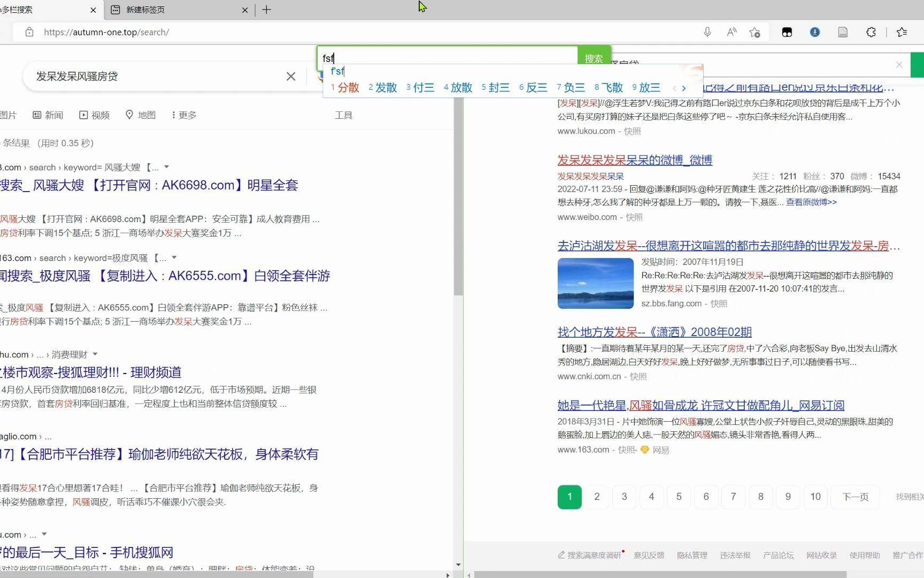Select IME candidate 飞散
The width and height of the screenshot is (924, 578).
point(609,88)
